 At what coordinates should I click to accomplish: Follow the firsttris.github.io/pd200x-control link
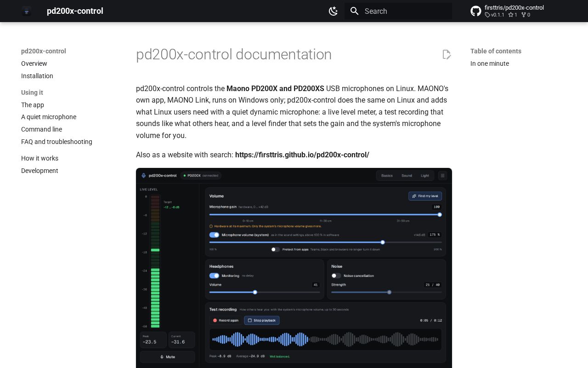click(302, 155)
